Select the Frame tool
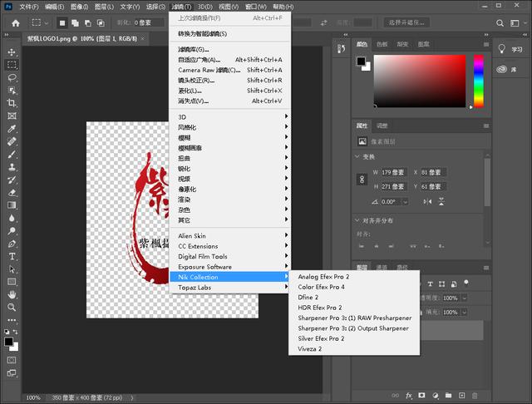Screen dimensions: 532x404 coord(12,116)
